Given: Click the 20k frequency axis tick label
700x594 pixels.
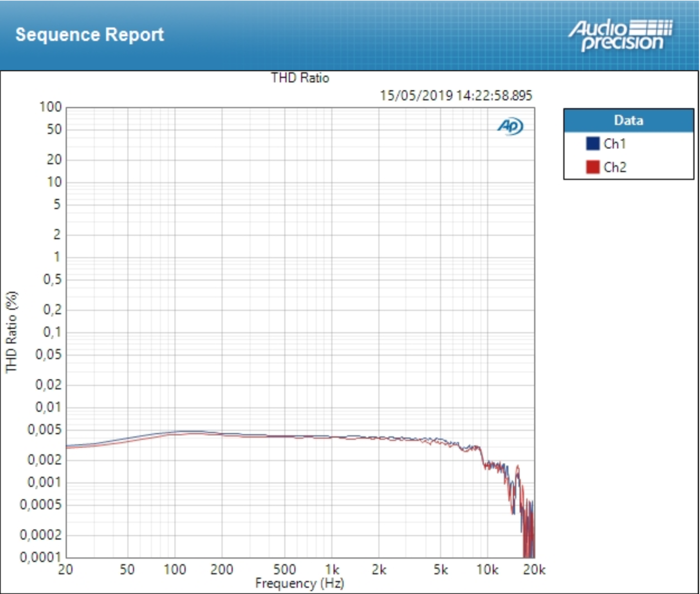Looking at the screenshot, I should (534, 569).
